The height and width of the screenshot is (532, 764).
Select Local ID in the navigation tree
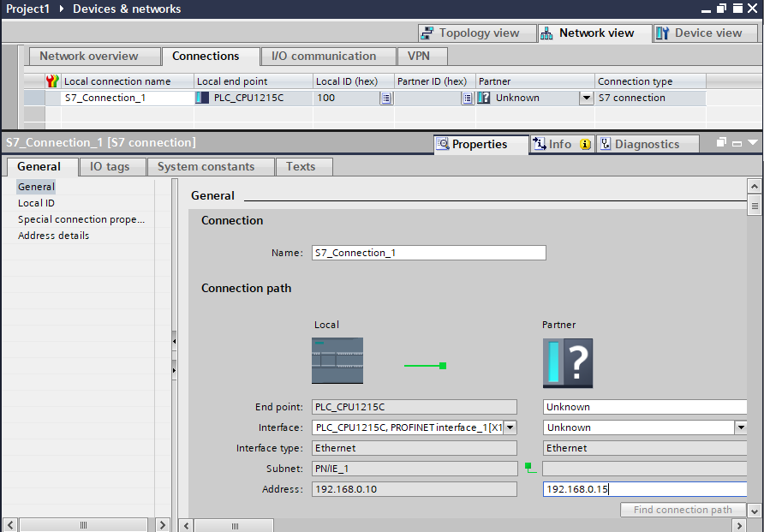click(x=36, y=203)
